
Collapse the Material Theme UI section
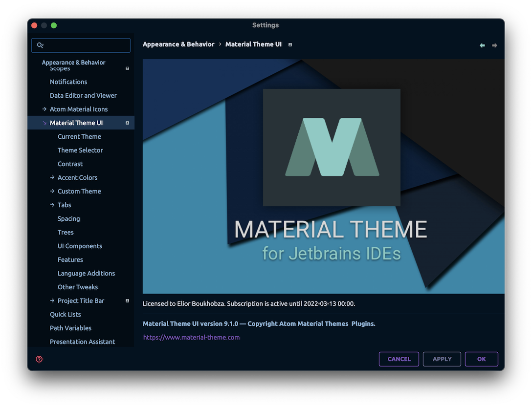click(44, 123)
